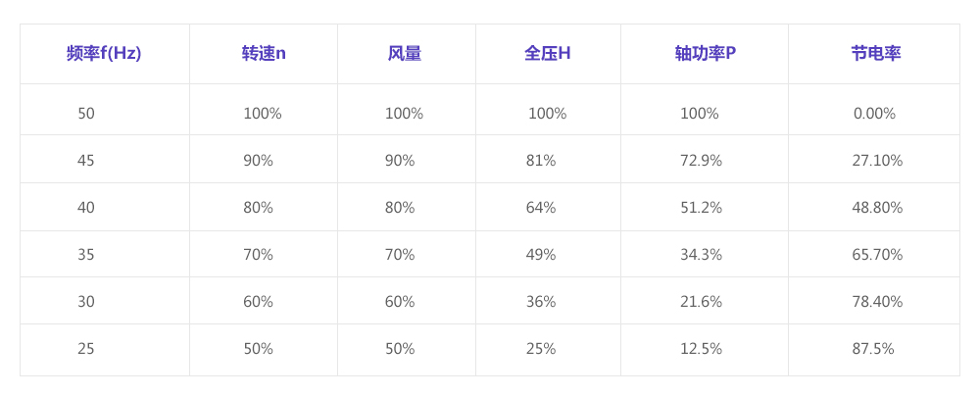
Task: Click the 频率f(Hz) column header
Action: click(104, 54)
